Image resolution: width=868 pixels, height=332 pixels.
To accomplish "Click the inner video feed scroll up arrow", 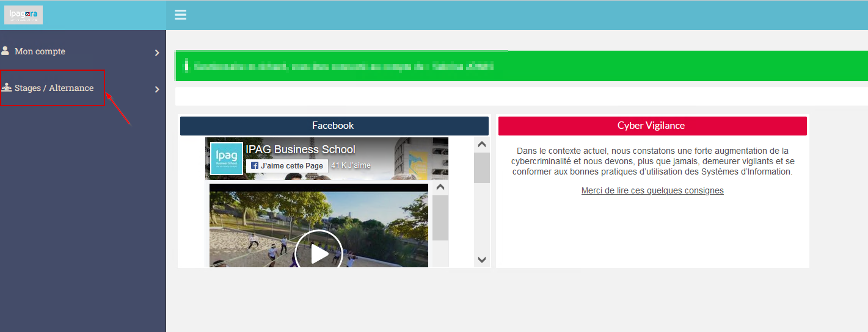I will pos(440,187).
